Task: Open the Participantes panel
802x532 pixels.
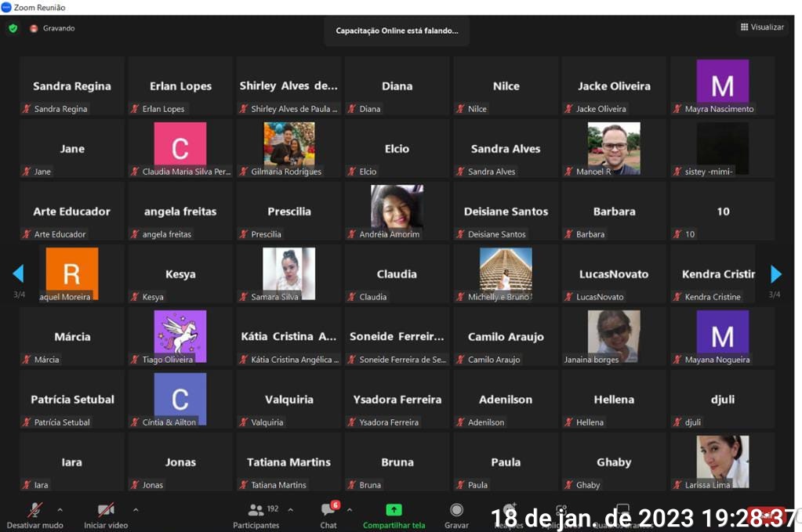Action: click(256, 511)
